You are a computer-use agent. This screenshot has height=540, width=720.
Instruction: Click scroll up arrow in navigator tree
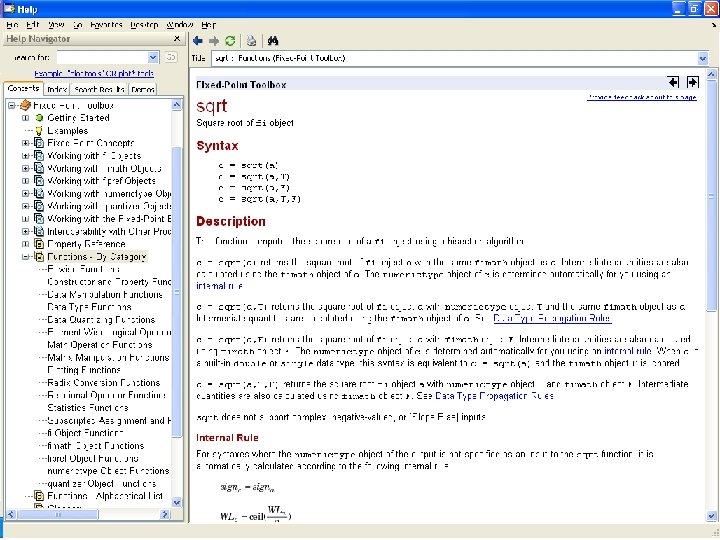click(x=177, y=105)
